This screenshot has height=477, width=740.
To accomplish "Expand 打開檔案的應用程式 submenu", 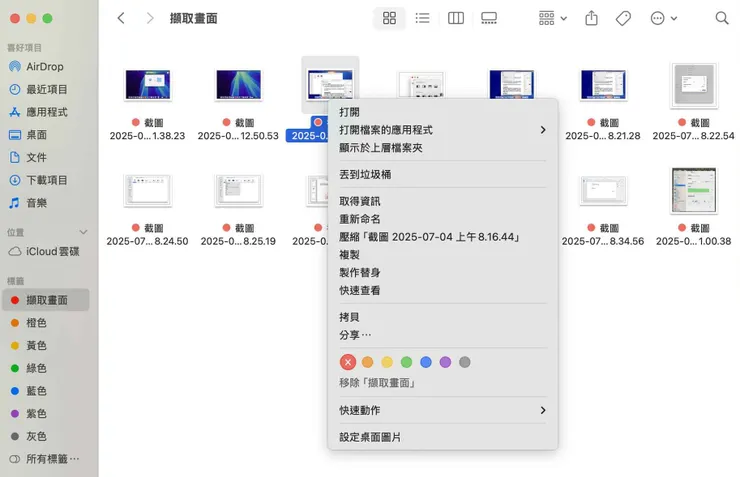I will coord(443,130).
